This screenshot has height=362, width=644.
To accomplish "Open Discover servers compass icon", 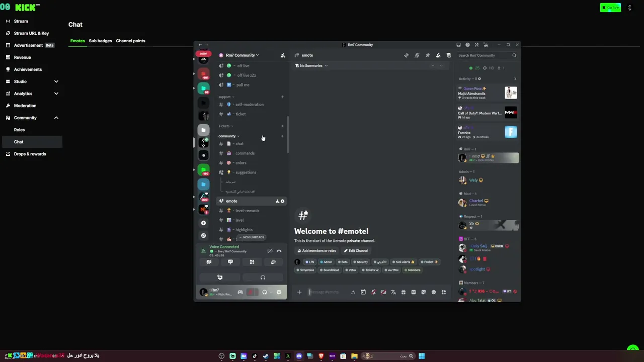I will pyautogui.click(x=203, y=235).
